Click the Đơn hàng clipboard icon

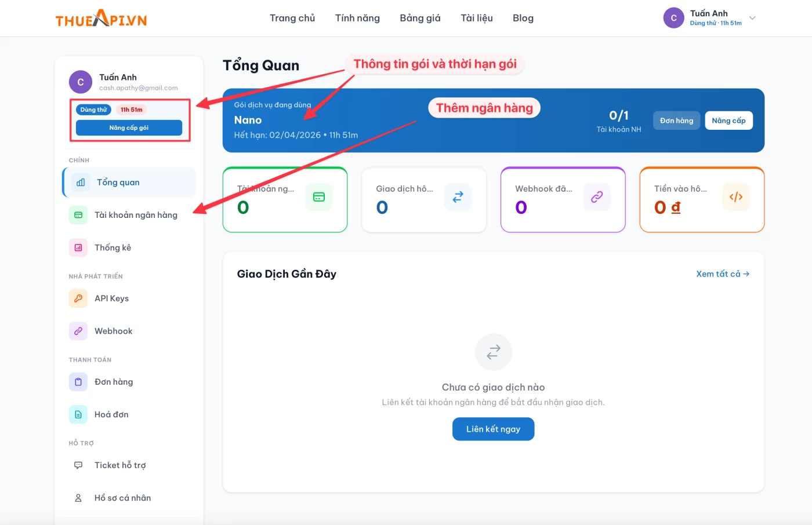[x=78, y=382]
